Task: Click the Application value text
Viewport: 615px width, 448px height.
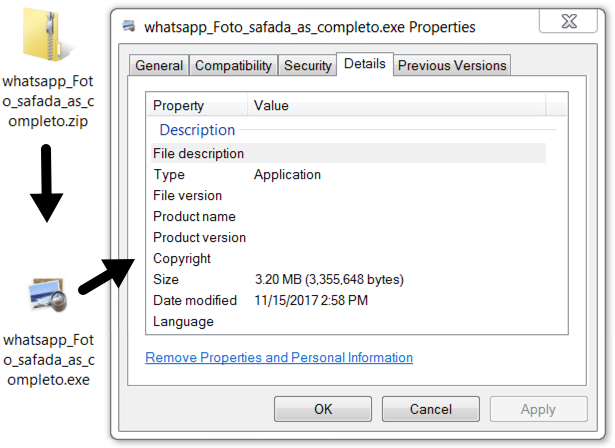Action: (x=287, y=175)
